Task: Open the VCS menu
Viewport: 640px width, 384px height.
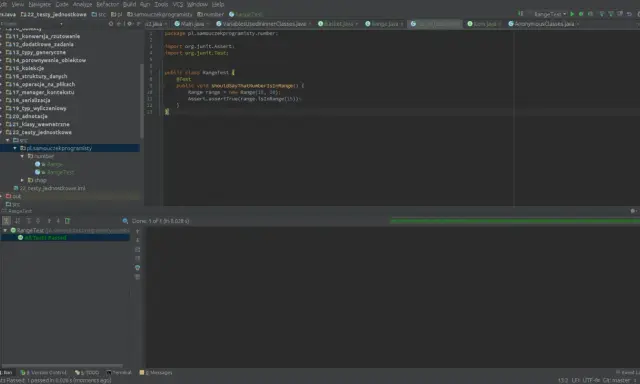Action: 178,4
